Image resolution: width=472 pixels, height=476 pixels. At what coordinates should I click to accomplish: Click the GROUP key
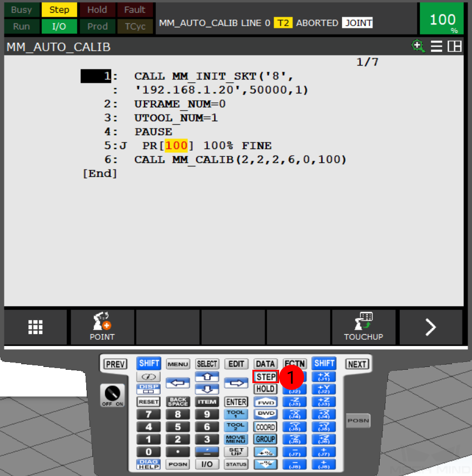pos(266,439)
